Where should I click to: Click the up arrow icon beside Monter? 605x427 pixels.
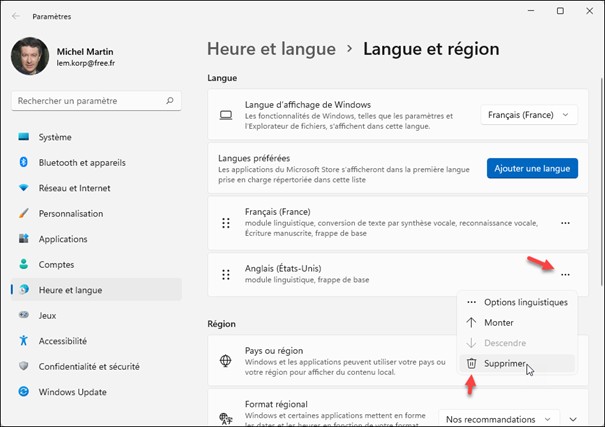click(471, 322)
